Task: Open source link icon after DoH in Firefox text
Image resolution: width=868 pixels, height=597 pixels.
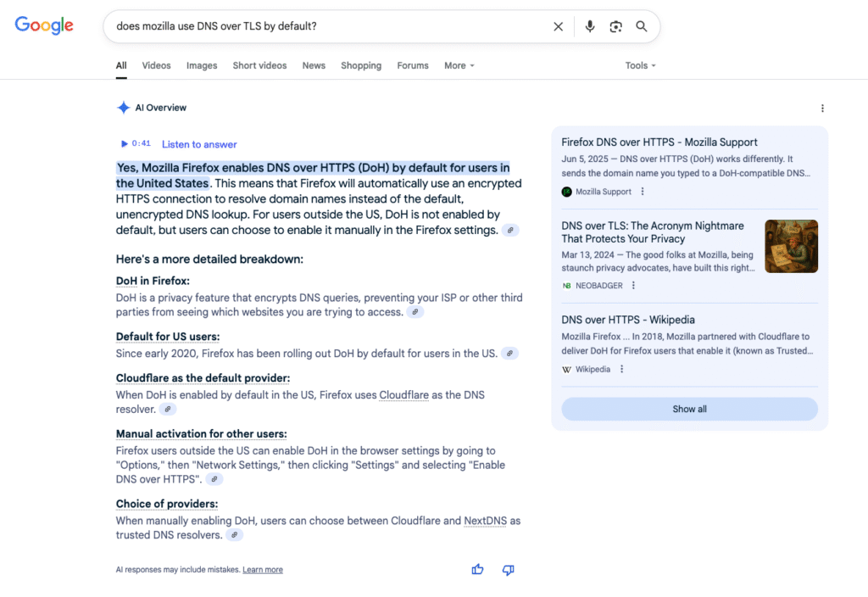Action: 415,312
